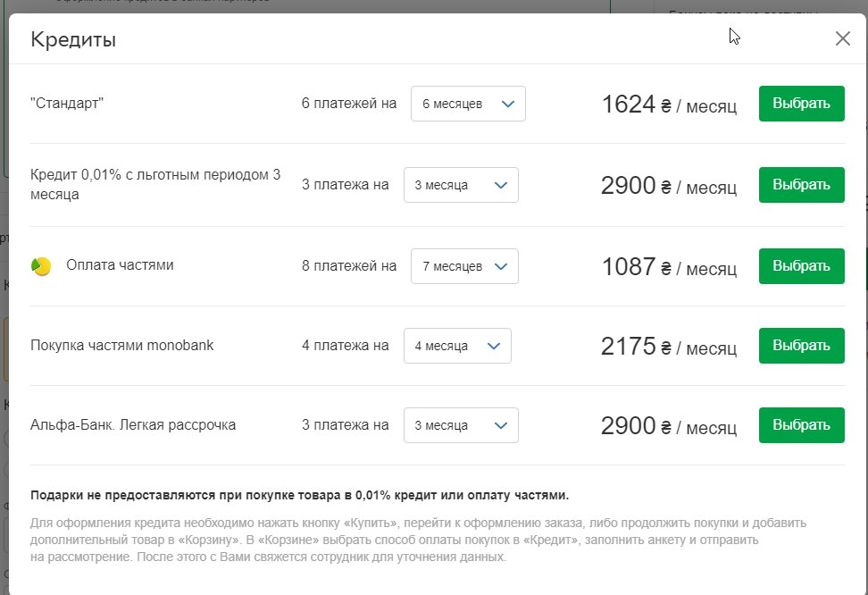Open the 7 месяцев dropdown for Оплата частями
This screenshot has width=868, height=595.
coord(464,266)
